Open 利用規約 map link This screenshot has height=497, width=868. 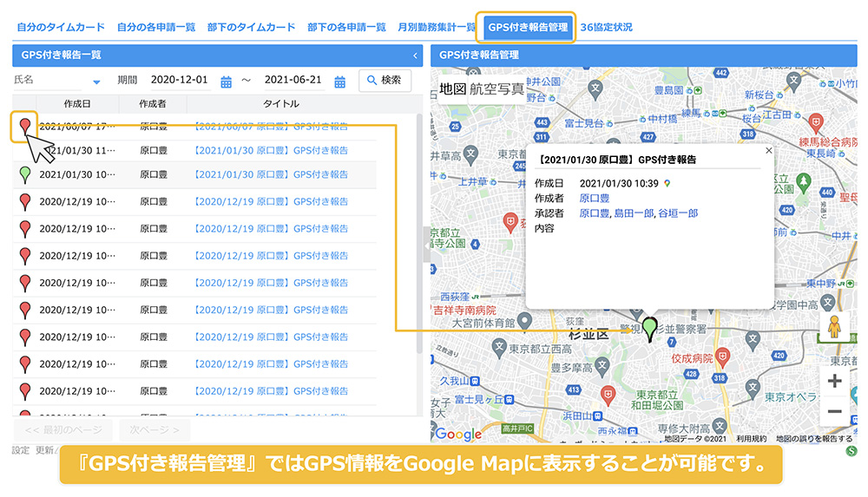(x=751, y=438)
